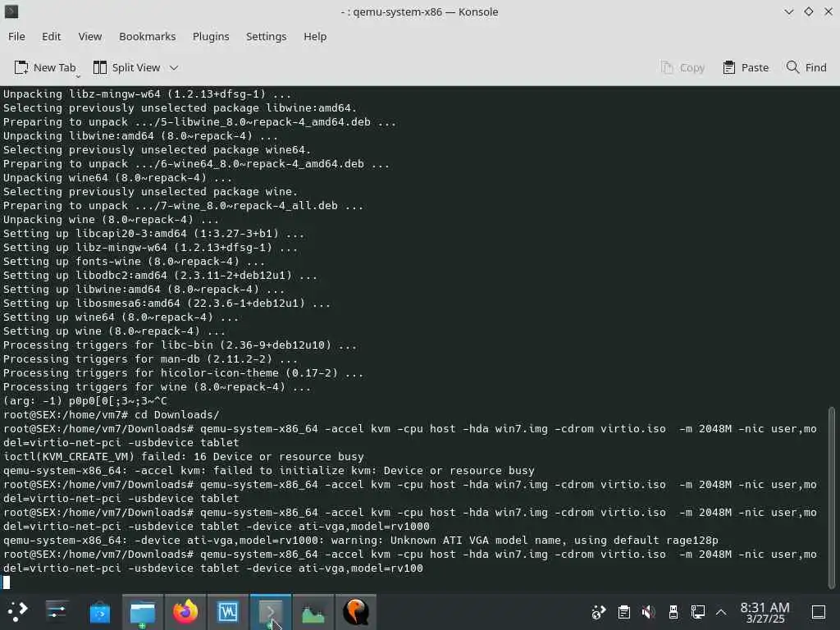Open the clipboard tray icon
840x630 pixels.
coord(623,612)
